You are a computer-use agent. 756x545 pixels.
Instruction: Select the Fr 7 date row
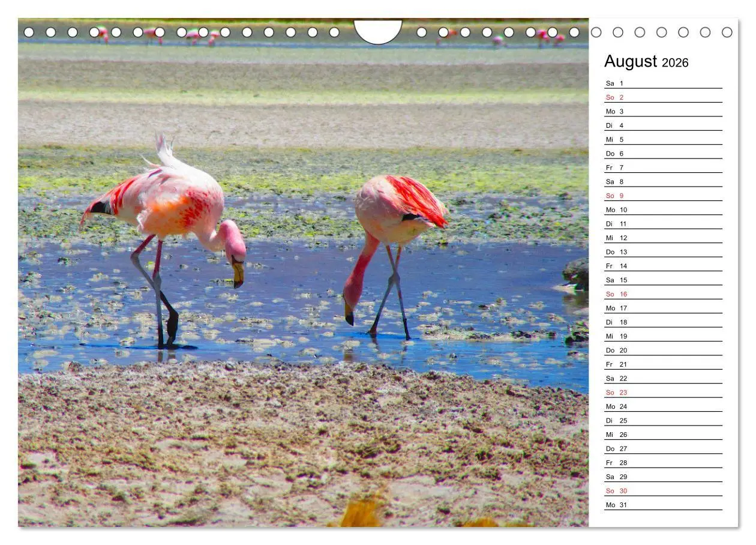click(x=663, y=167)
